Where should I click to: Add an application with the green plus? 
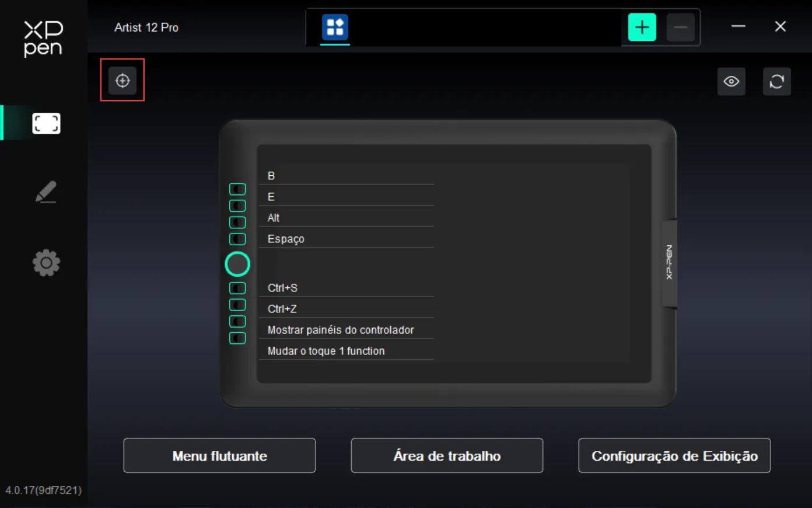click(642, 27)
